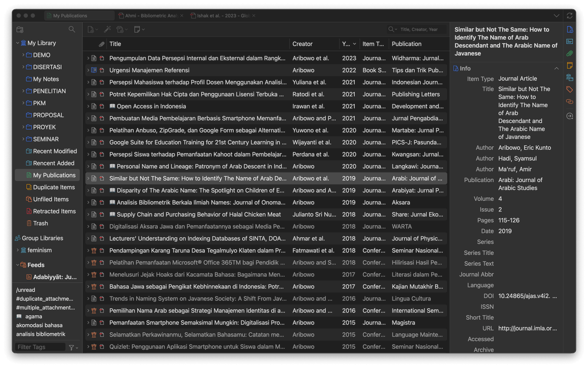Image resolution: width=588 pixels, height=368 pixels.
Task: Jump to Notes section in side navigation
Action: tap(569, 66)
